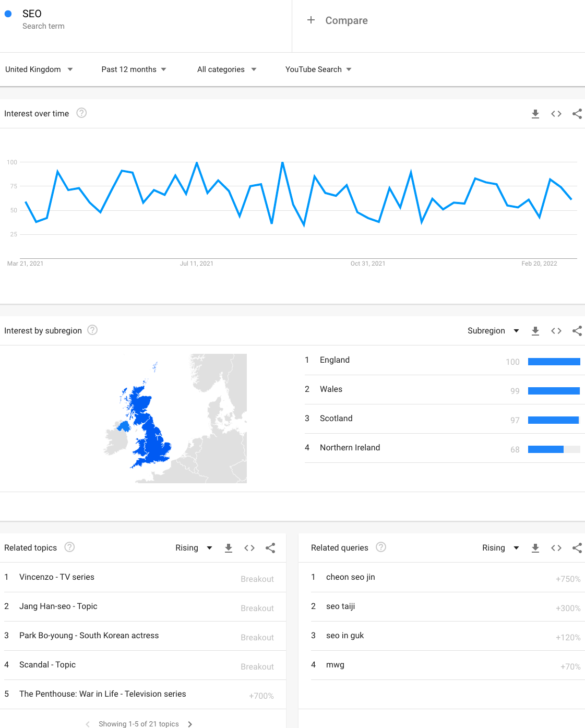Open embed code for Related topics
The height and width of the screenshot is (728, 585).
click(249, 548)
